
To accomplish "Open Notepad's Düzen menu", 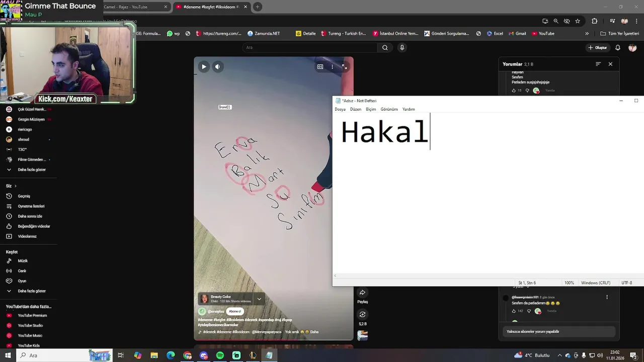I will point(356,109).
